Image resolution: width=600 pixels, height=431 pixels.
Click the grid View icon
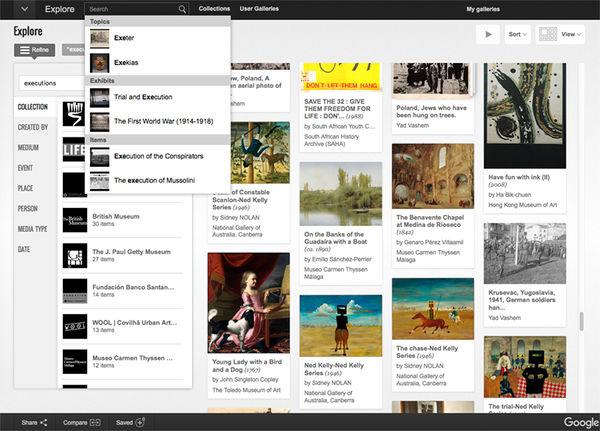pyautogui.click(x=547, y=34)
